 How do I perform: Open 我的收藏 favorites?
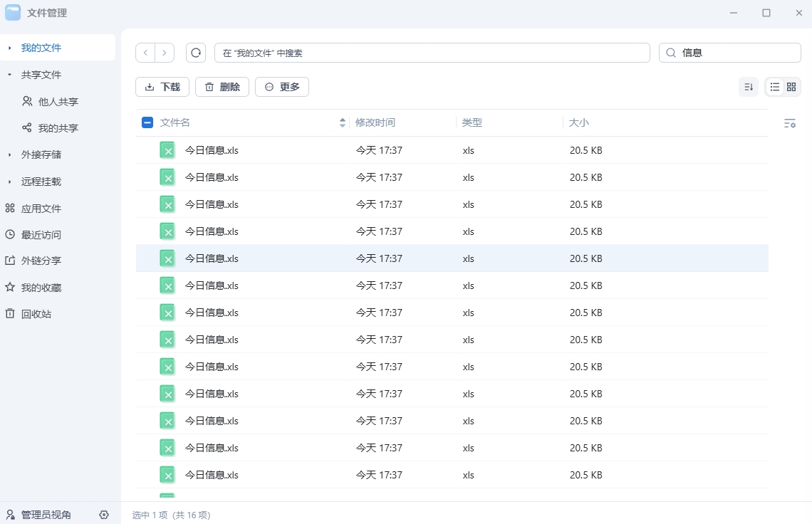(x=33, y=288)
